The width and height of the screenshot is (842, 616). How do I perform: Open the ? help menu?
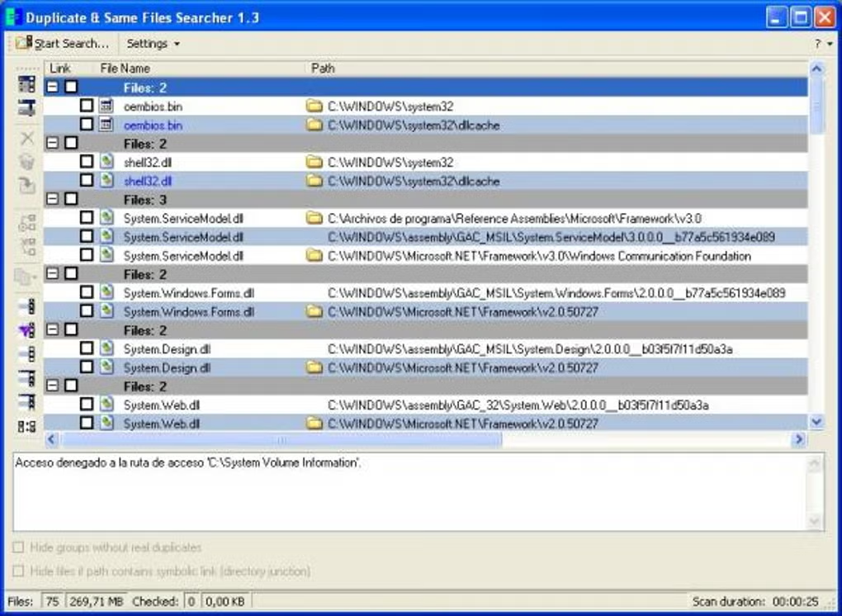(823, 44)
